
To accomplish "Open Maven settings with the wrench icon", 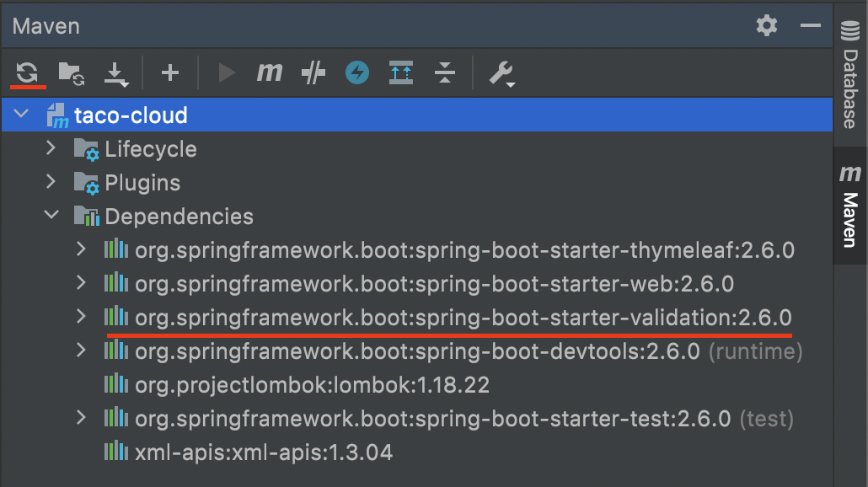I will (501, 73).
